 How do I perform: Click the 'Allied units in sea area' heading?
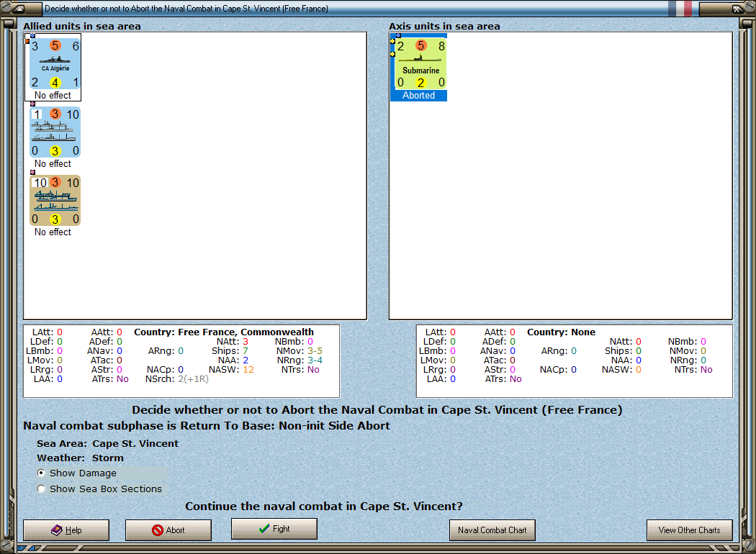tap(82, 26)
